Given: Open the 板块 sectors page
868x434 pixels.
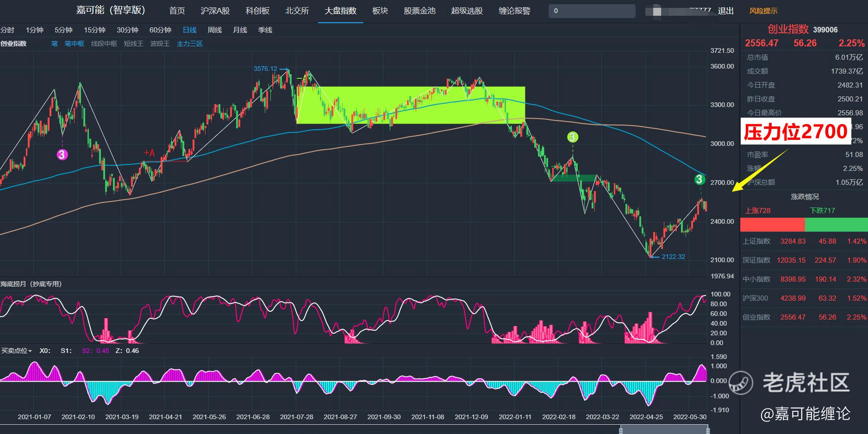Looking at the screenshot, I should pos(380,11).
